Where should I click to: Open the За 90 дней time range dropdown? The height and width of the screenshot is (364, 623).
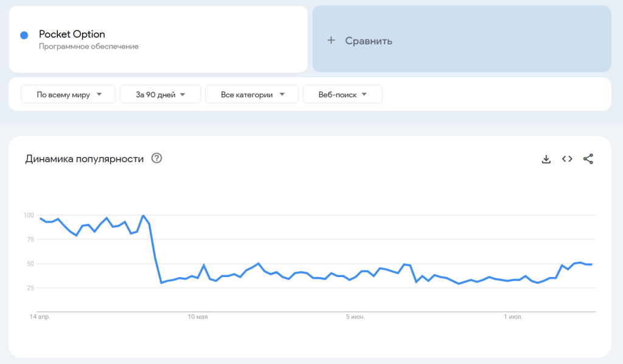click(160, 94)
